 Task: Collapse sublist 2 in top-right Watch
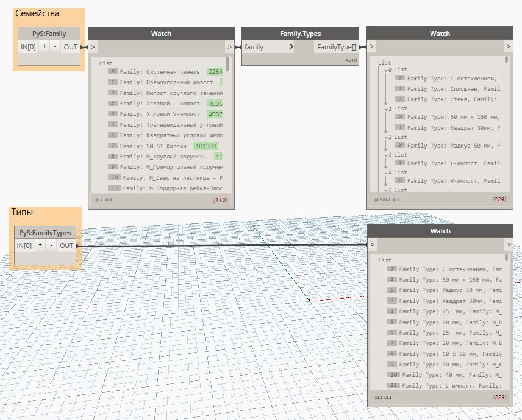click(x=386, y=137)
